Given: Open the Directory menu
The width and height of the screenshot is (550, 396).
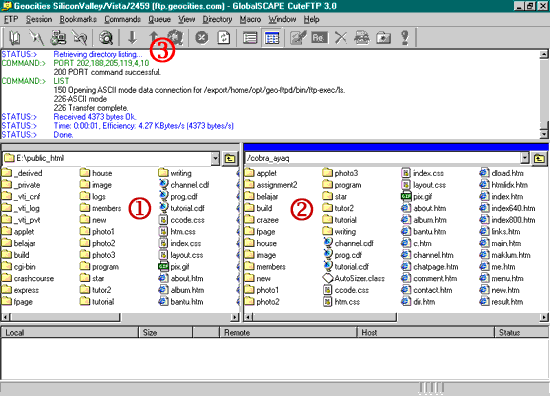Looking at the screenshot, I should point(217,19).
